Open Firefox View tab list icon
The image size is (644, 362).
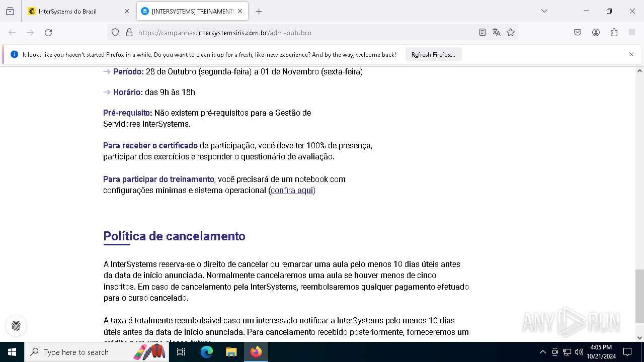pyautogui.click(x=10, y=11)
